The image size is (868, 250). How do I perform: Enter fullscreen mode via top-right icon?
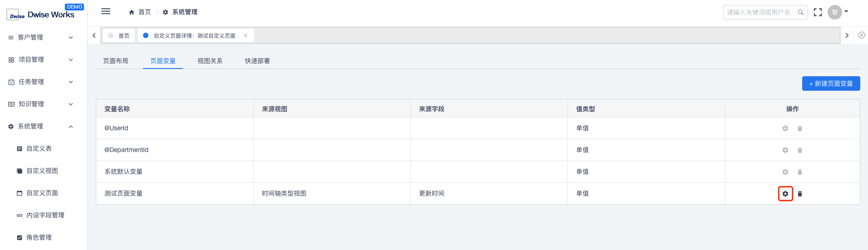pyautogui.click(x=818, y=12)
